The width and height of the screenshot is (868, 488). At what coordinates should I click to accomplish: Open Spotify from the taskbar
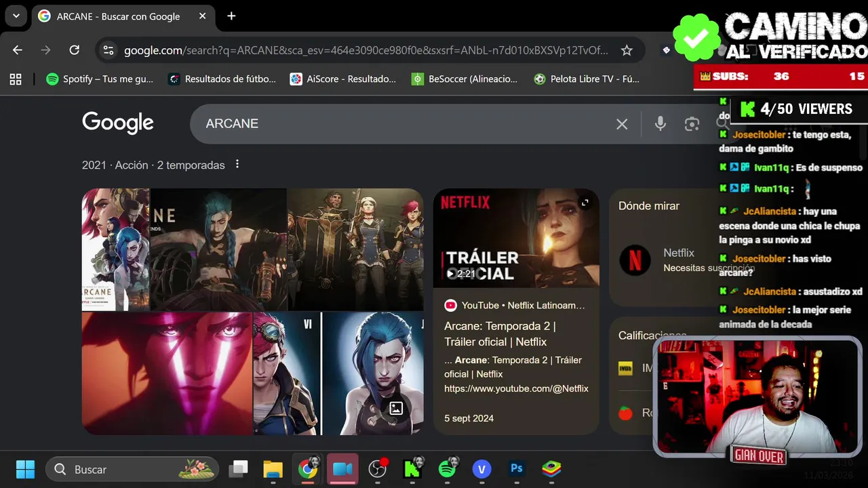coord(448,469)
